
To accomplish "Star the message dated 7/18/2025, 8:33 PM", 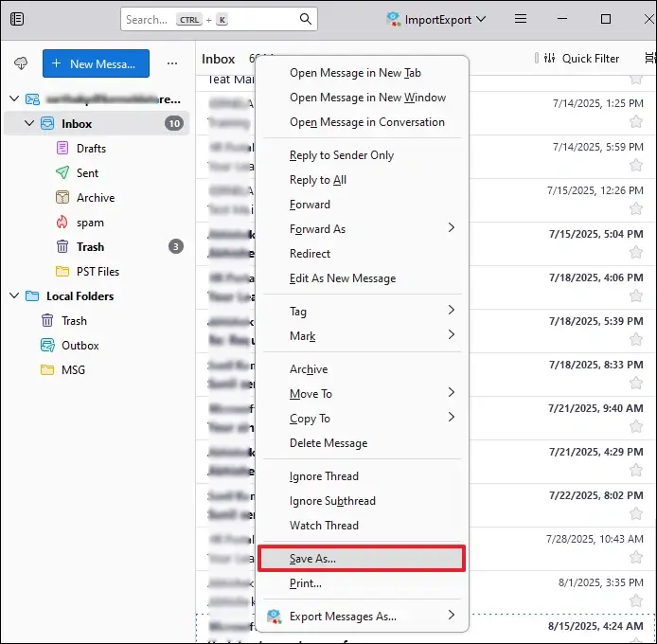I will (x=636, y=383).
